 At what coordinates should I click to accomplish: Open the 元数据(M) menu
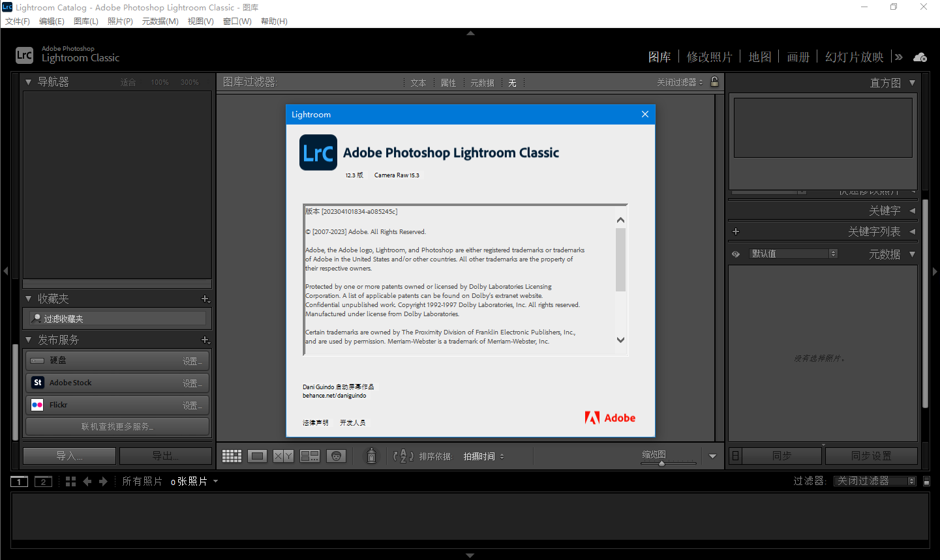160,22
